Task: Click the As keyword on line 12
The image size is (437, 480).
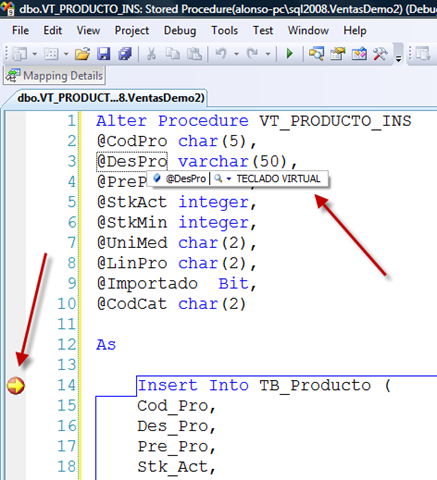Action: pyautogui.click(x=106, y=345)
